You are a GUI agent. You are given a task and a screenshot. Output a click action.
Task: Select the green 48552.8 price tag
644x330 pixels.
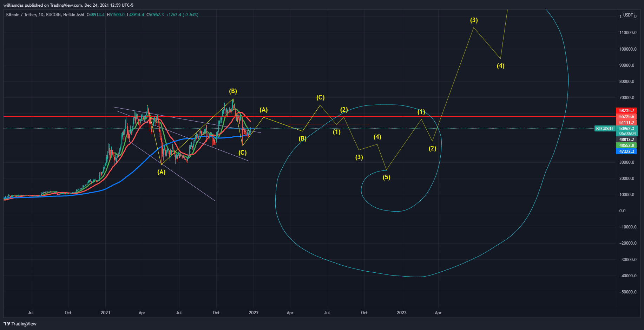626,145
